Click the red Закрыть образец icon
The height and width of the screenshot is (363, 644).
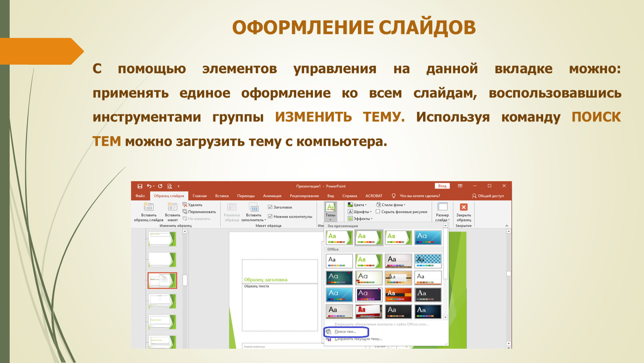tap(463, 207)
